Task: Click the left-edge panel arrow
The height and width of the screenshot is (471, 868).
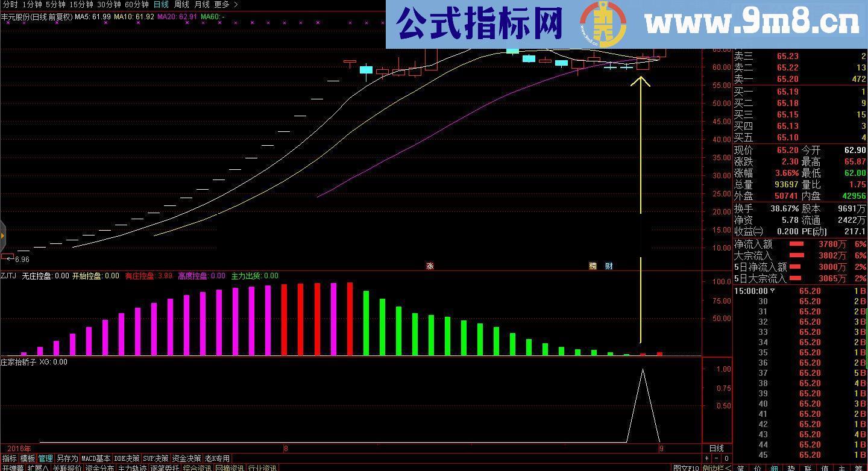Action: (x=2, y=235)
